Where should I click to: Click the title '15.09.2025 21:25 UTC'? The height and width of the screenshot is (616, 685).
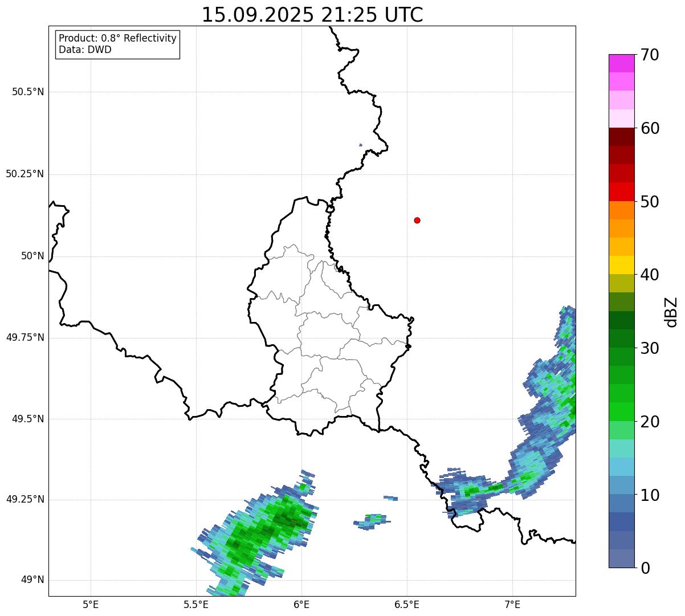point(312,15)
